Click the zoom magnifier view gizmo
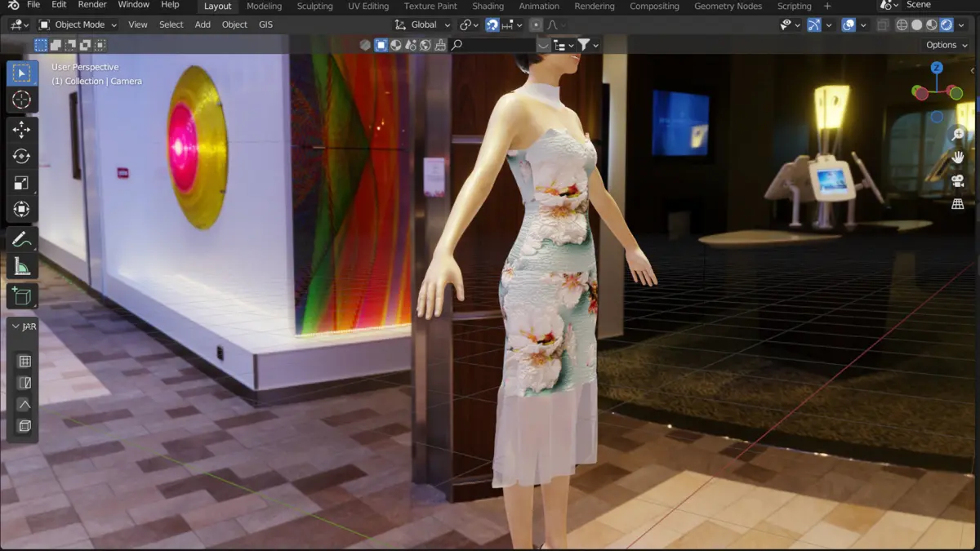 click(958, 134)
